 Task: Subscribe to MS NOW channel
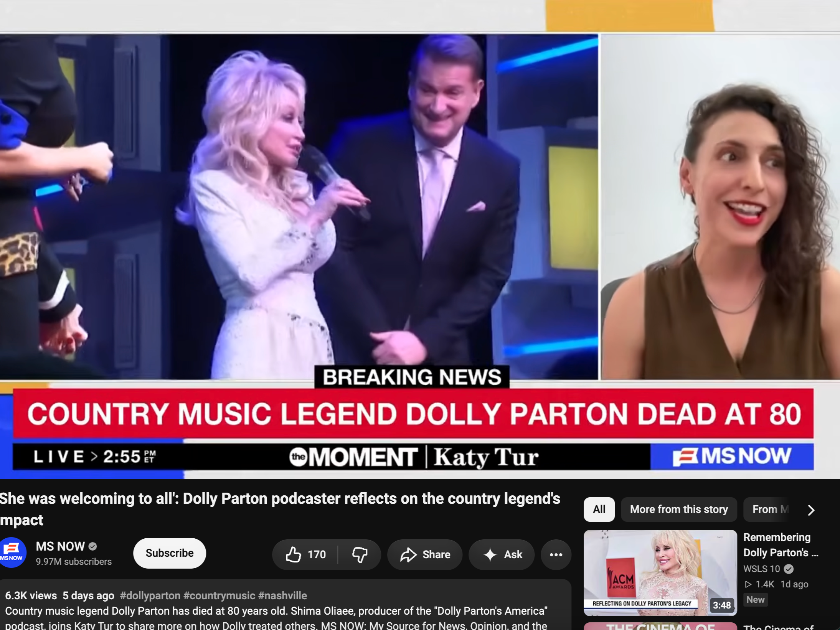tap(170, 553)
